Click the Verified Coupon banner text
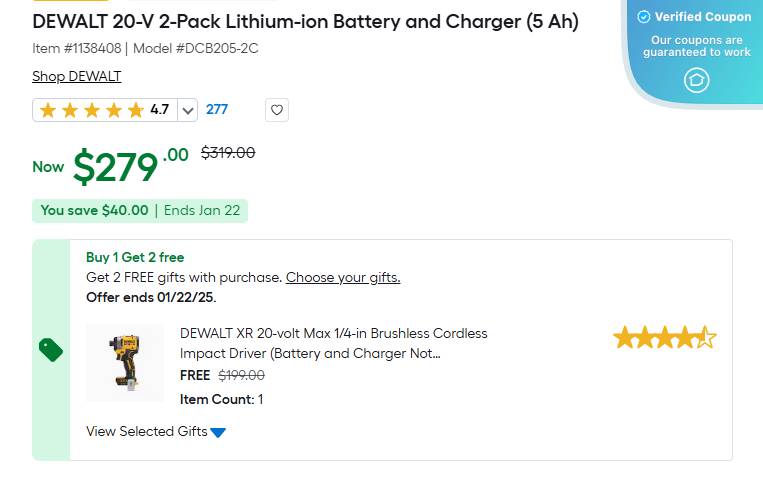 702,17
